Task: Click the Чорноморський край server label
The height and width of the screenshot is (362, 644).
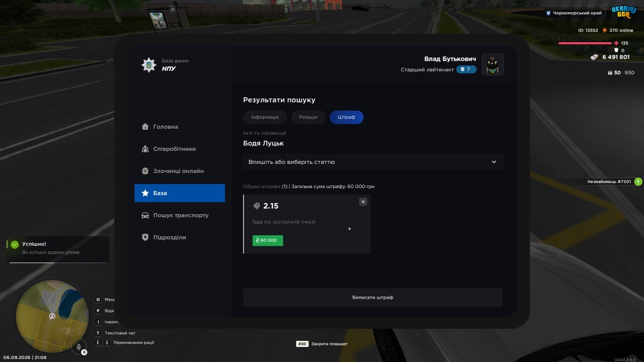Action: 577,13
